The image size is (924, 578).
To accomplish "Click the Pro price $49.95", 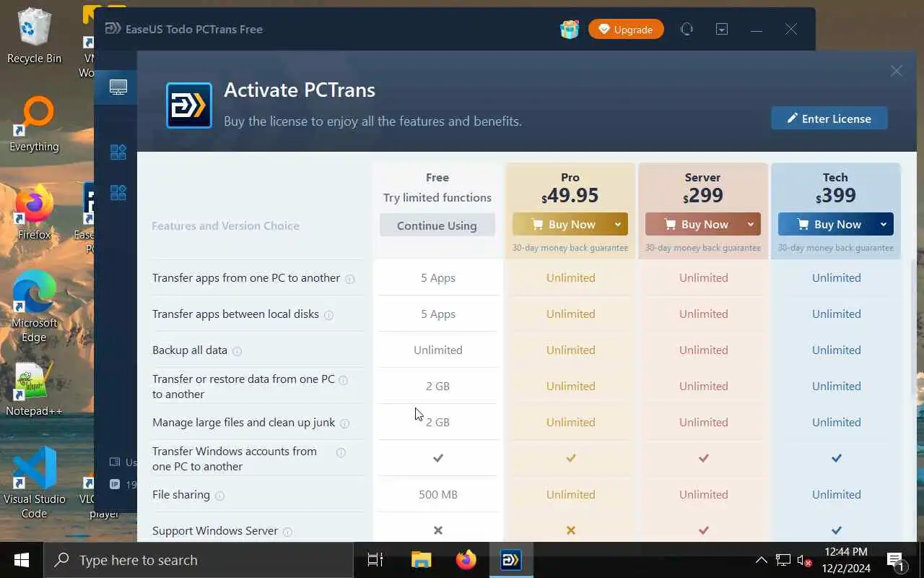I will (570, 195).
